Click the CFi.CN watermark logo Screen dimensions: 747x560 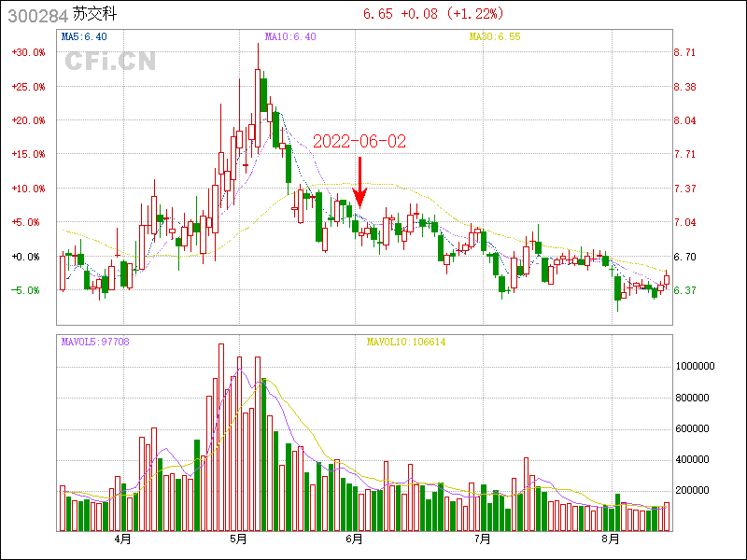(110, 62)
